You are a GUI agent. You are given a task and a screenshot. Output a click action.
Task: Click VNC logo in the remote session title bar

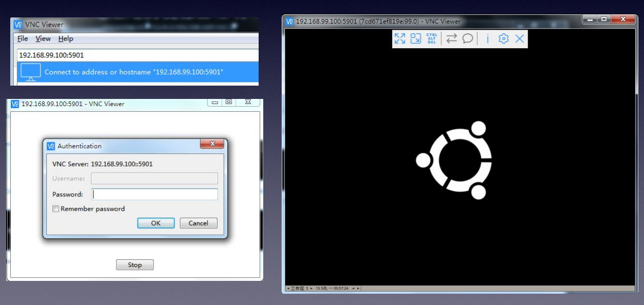click(289, 22)
